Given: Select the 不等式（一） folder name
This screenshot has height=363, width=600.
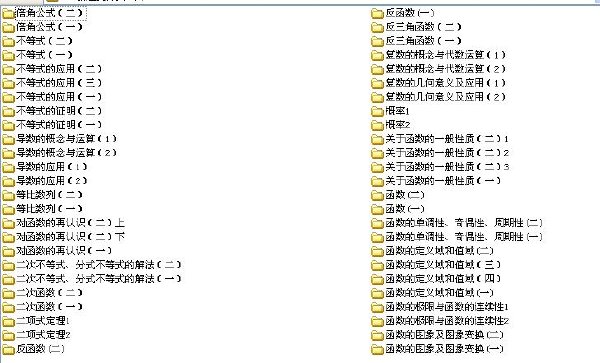Looking at the screenshot, I should 44,55.
